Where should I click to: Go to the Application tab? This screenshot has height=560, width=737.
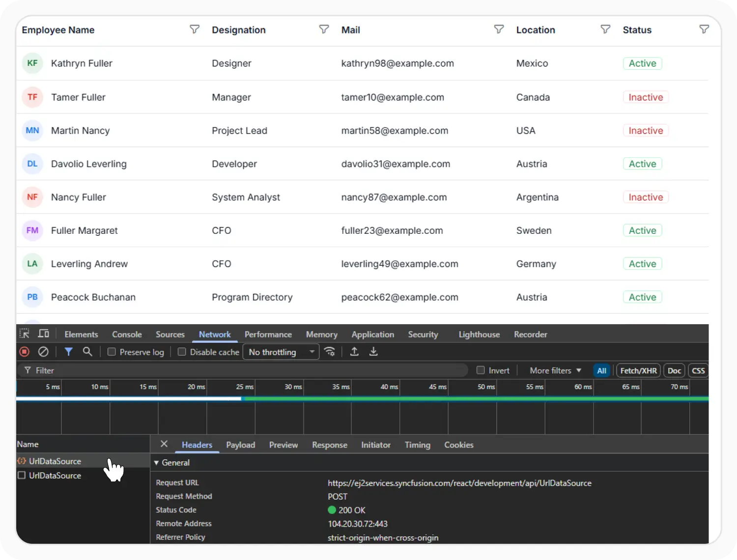click(373, 335)
